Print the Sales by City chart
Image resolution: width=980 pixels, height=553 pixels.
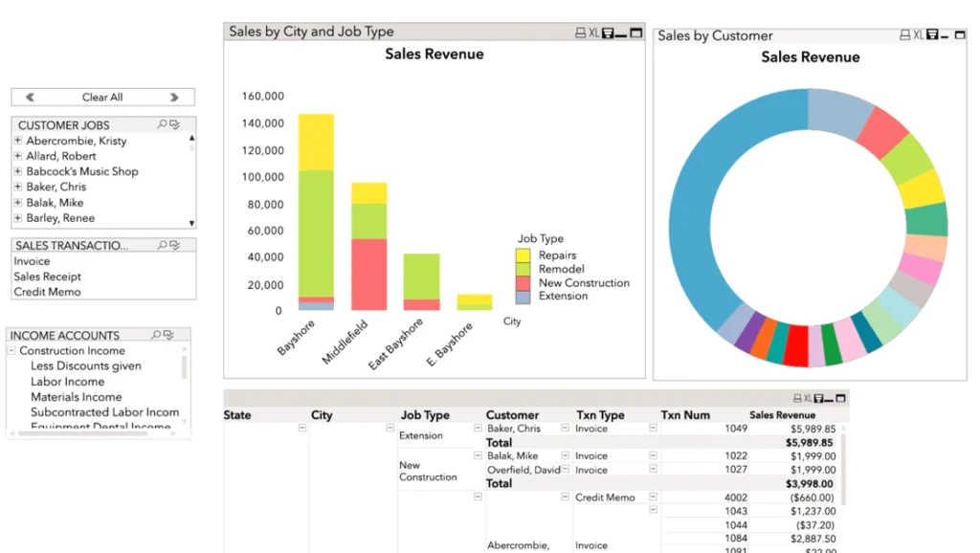coord(580,33)
